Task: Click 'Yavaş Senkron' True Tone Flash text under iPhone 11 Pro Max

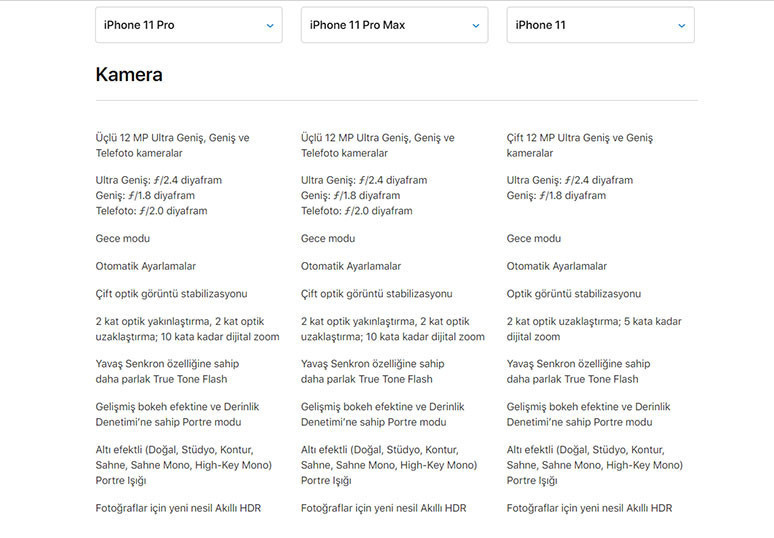Action: [x=373, y=372]
